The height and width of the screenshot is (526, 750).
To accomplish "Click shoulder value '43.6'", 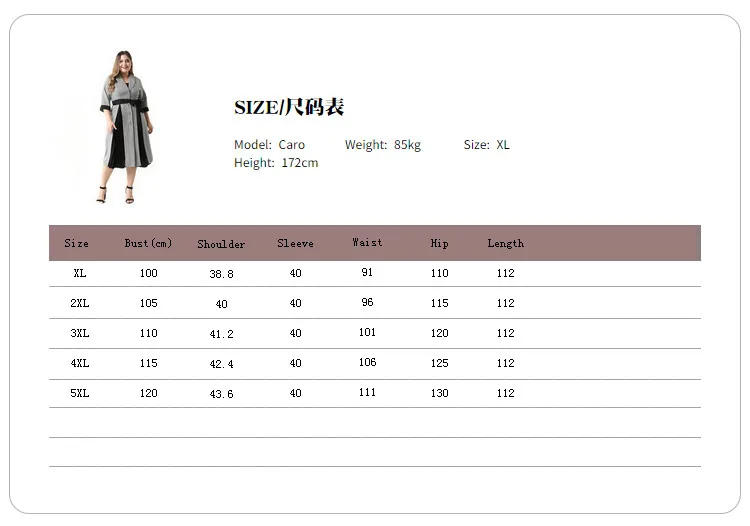I will tap(221, 394).
